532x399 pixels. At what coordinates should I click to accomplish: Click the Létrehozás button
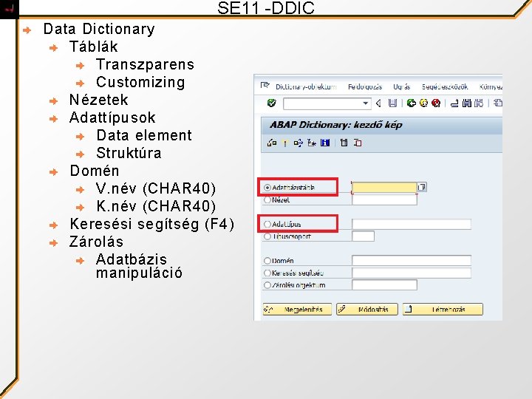[443, 309]
